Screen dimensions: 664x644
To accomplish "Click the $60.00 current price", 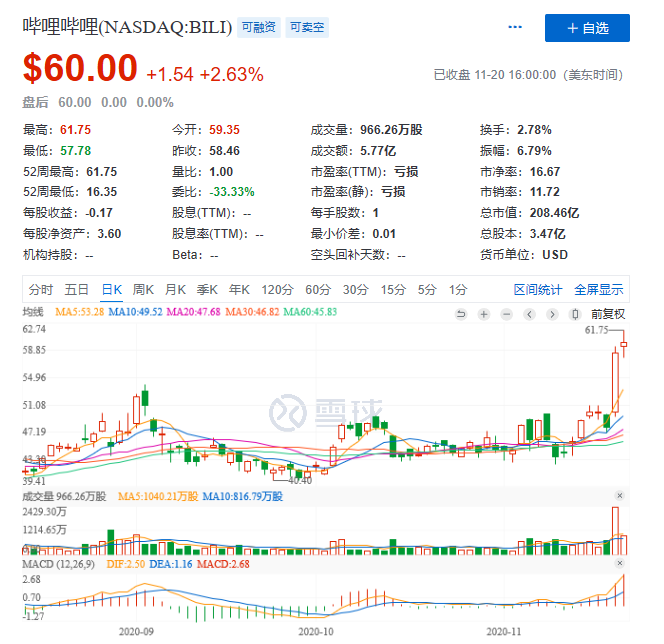I will pyautogui.click(x=80, y=68).
